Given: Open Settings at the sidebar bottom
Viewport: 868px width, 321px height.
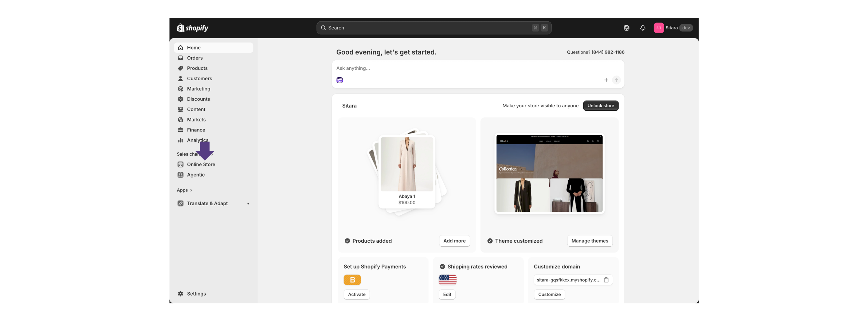Looking at the screenshot, I should click(x=213, y=294).
